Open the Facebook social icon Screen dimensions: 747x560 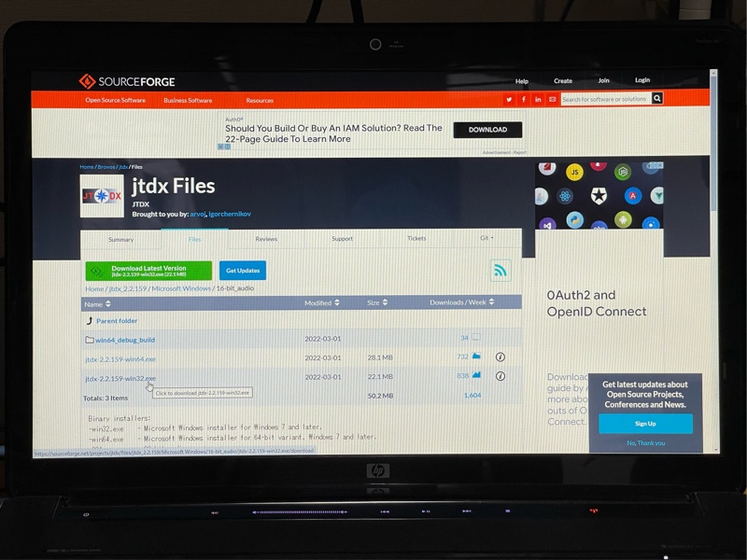coord(523,99)
